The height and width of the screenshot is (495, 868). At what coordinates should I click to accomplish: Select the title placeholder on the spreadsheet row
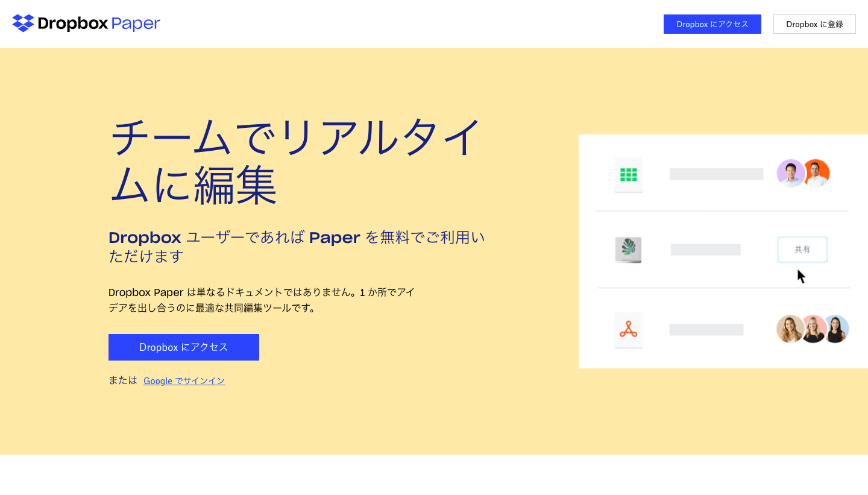click(x=715, y=173)
